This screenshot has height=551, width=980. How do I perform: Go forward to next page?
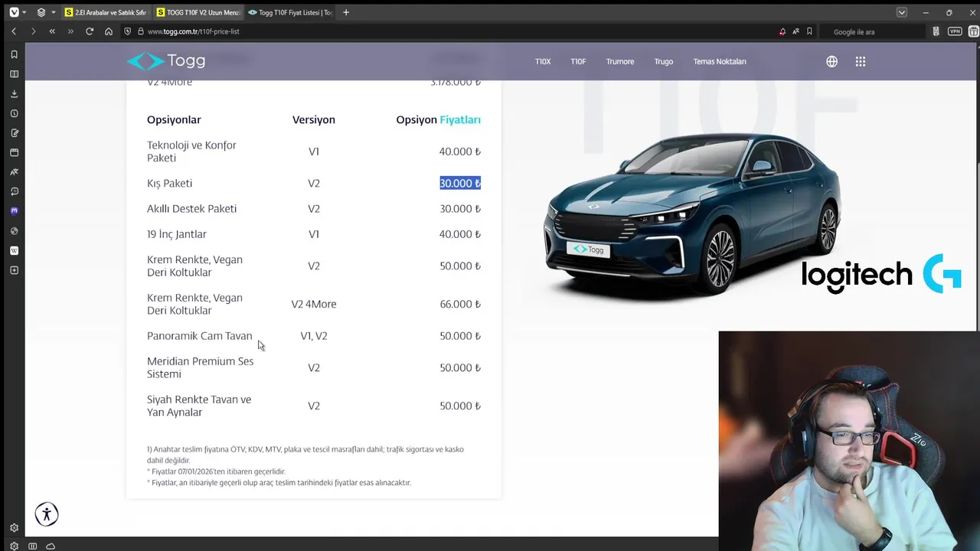(33, 31)
